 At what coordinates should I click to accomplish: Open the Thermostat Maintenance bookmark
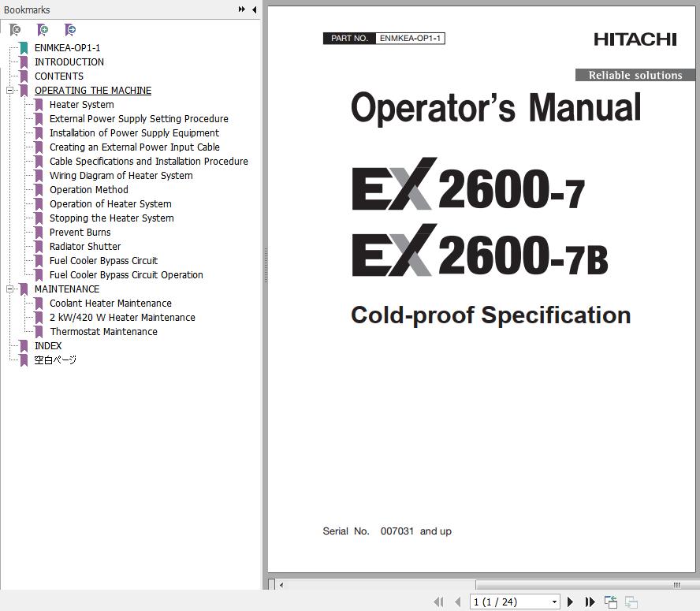point(103,332)
